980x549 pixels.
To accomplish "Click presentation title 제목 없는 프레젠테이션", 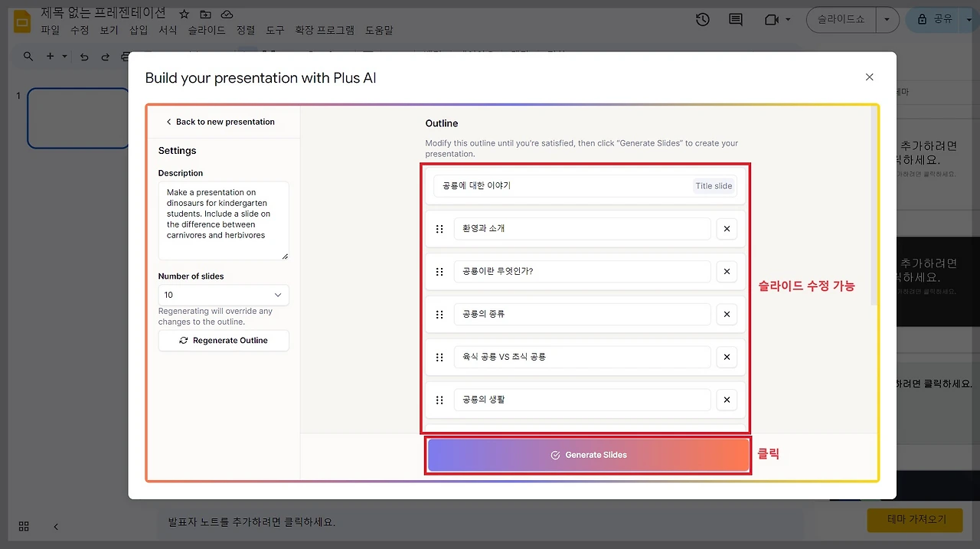I will (x=103, y=14).
